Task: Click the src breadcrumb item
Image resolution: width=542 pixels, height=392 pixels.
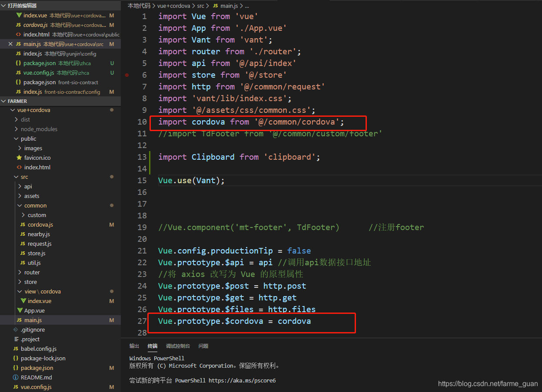Action: click(200, 6)
